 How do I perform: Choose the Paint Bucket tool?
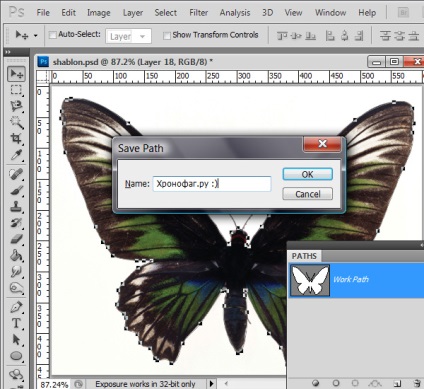click(x=16, y=255)
